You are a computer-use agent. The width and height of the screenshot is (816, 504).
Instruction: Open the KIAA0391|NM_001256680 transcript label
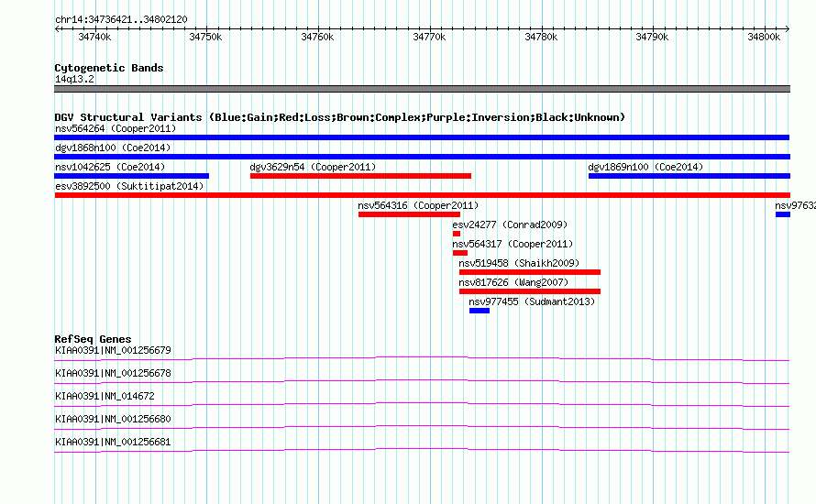tap(113, 419)
